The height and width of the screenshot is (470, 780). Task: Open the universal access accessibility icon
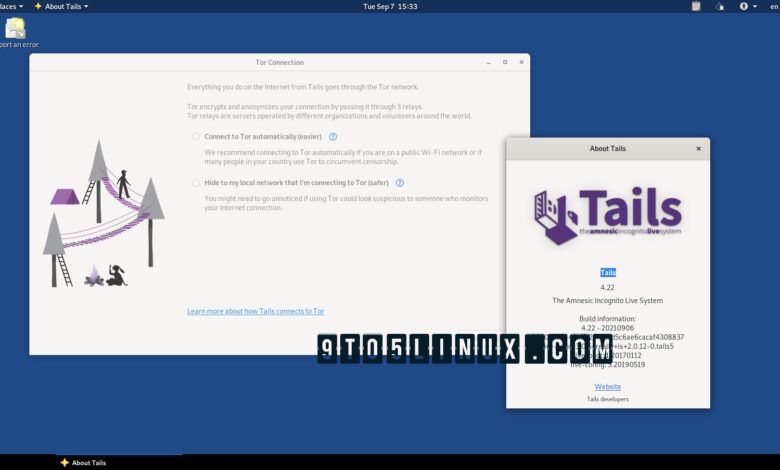click(x=744, y=6)
